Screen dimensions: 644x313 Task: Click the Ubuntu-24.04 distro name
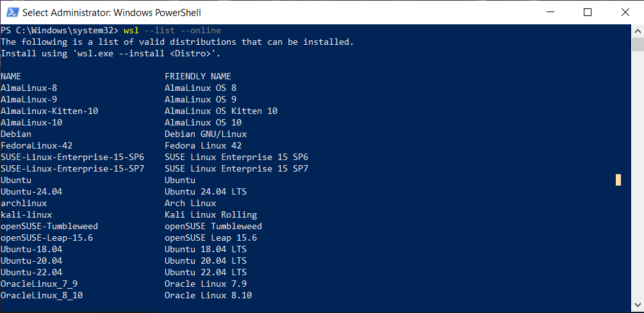(x=31, y=191)
